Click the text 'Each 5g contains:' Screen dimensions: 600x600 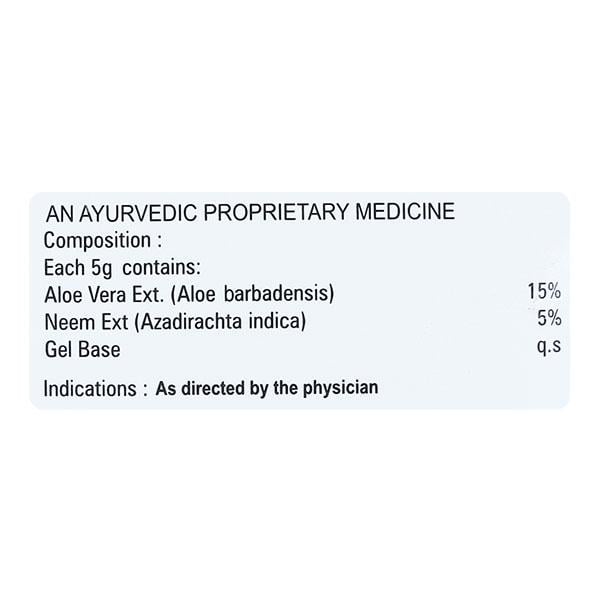click(122, 267)
